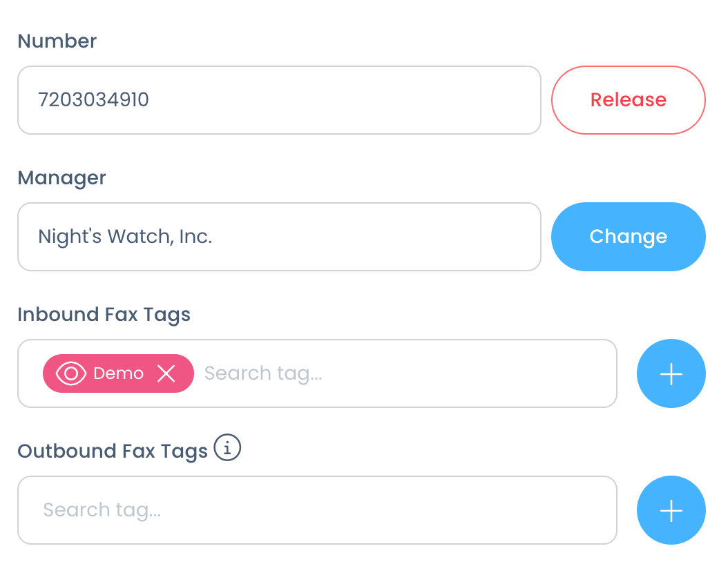This screenshot has height=584, width=728.
Task: Toggle the eye icon on Demo tag
Action: click(70, 373)
